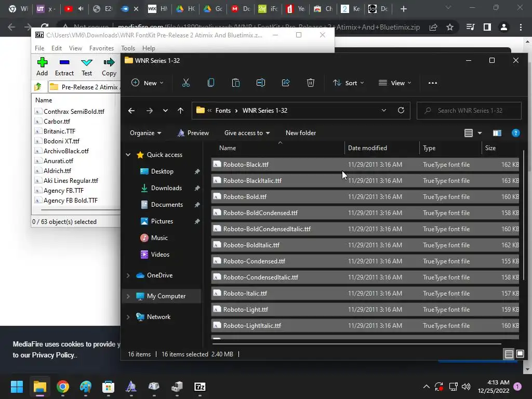Expand My Computer tree node
This screenshot has width=532, height=399.
point(128,296)
